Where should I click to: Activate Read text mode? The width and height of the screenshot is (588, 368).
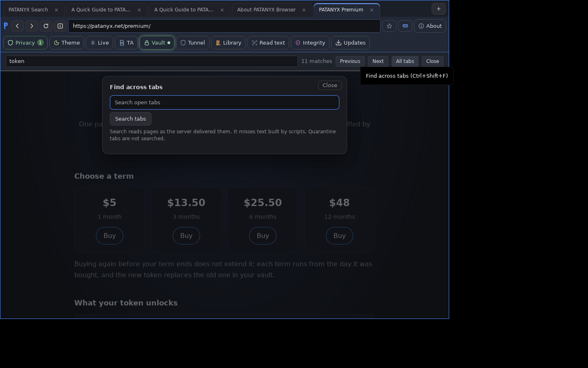(x=268, y=43)
